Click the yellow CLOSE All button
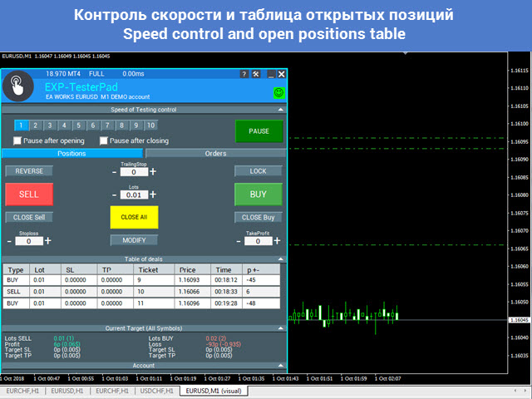The width and height of the screenshot is (532, 399). coord(134,217)
